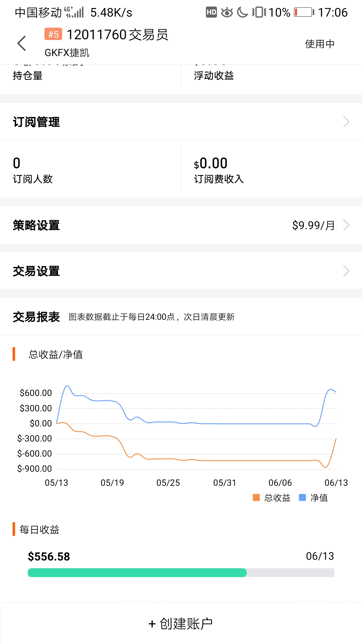The width and height of the screenshot is (362, 644).
Task: Tap the back arrow icon
Action: click(x=22, y=43)
